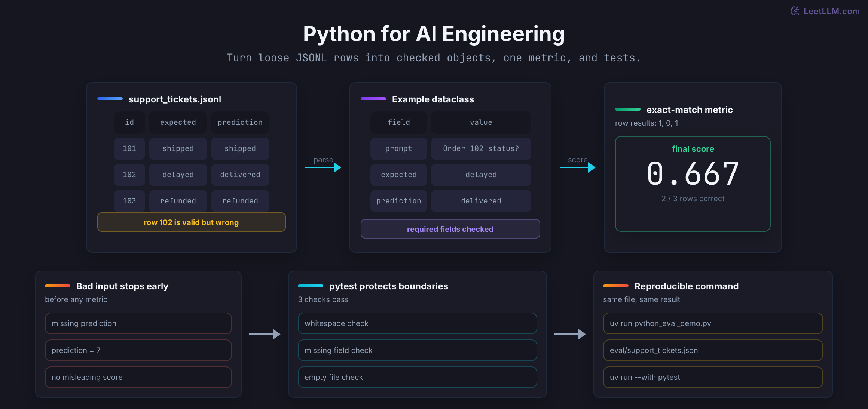Click the expected column header in tickets table

pos(178,123)
